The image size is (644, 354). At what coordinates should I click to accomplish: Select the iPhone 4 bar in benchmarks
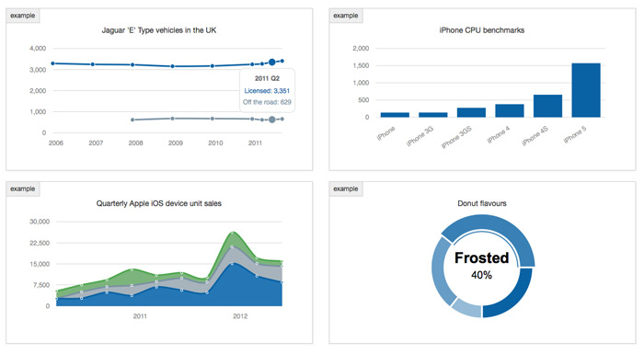point(510,111)
